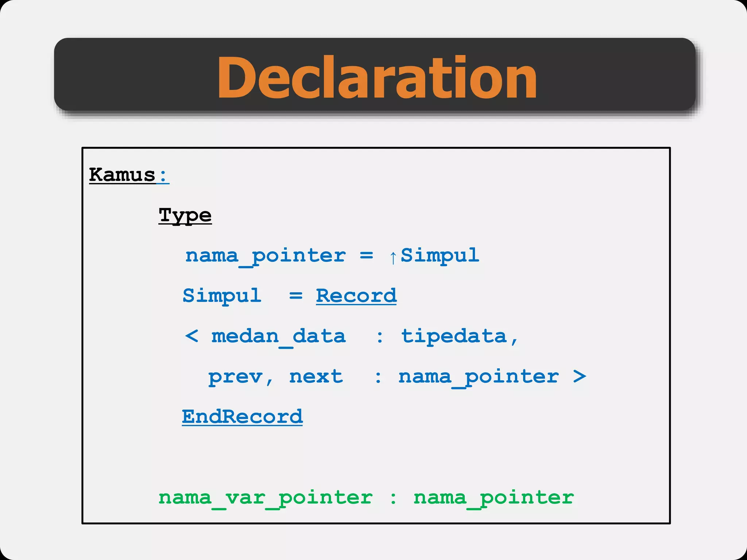Click the underlined "Type" keyword
The height and width of the screenshot is (560, 747).
tap(185, 215)
